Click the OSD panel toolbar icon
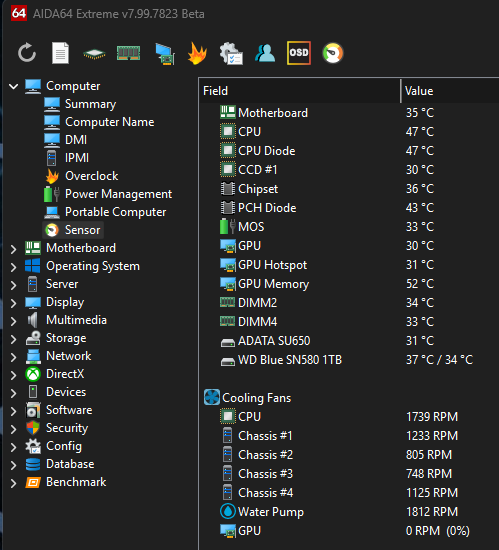 [299, 53]
